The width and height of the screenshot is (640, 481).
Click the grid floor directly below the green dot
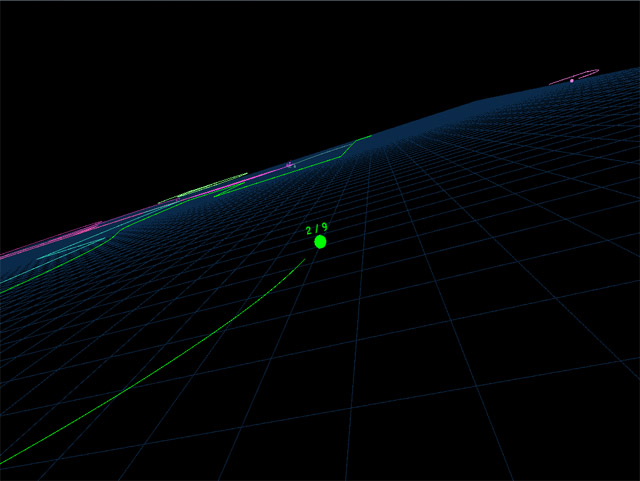[x=322, y=300]
